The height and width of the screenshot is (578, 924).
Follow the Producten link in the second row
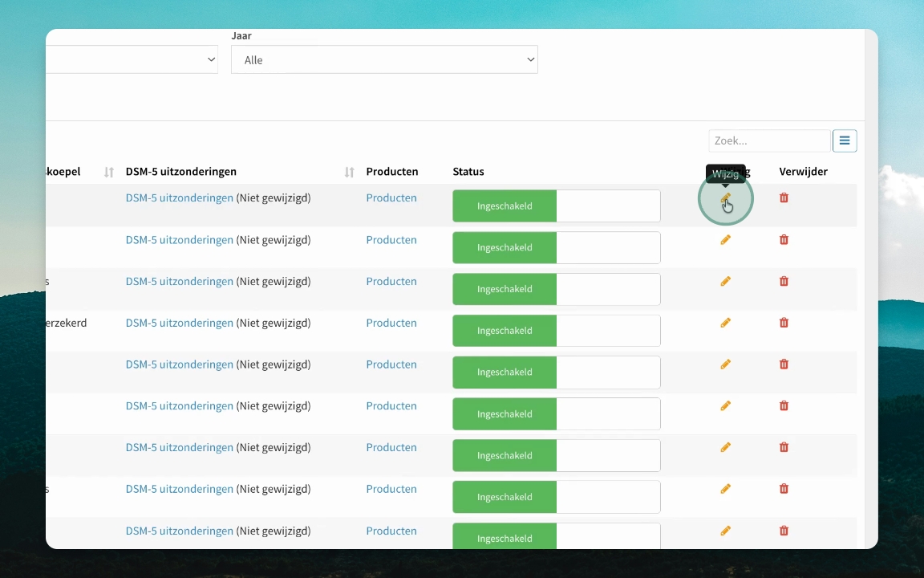(391, 240)
